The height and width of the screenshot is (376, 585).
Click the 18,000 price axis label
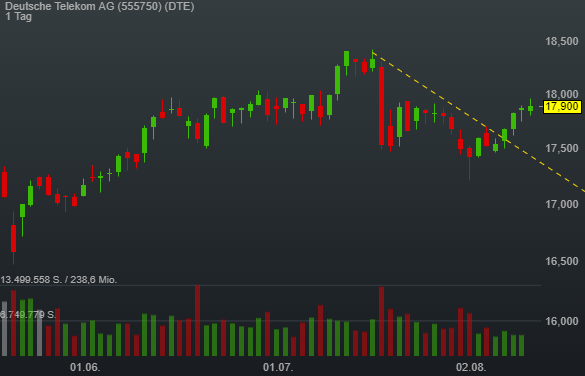[562, 94]
